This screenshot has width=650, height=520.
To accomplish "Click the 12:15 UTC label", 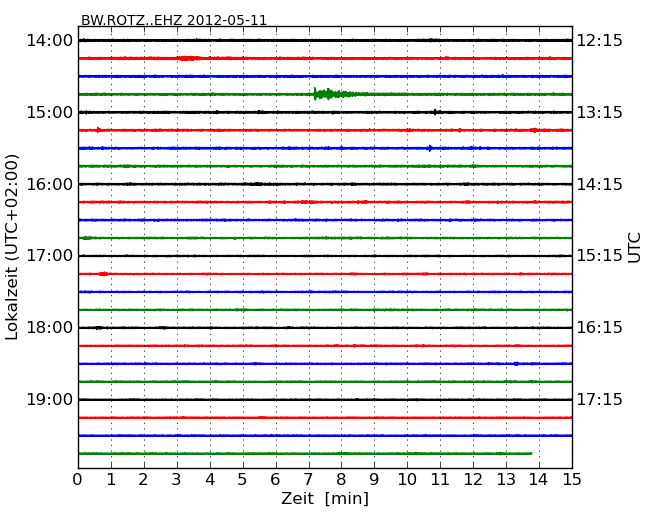I will point(600,41).
